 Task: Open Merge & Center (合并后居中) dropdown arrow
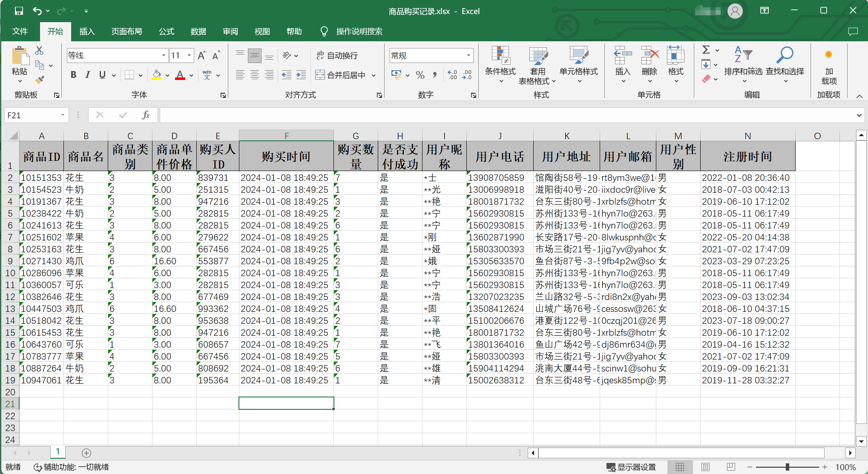[x=374, y=75]
